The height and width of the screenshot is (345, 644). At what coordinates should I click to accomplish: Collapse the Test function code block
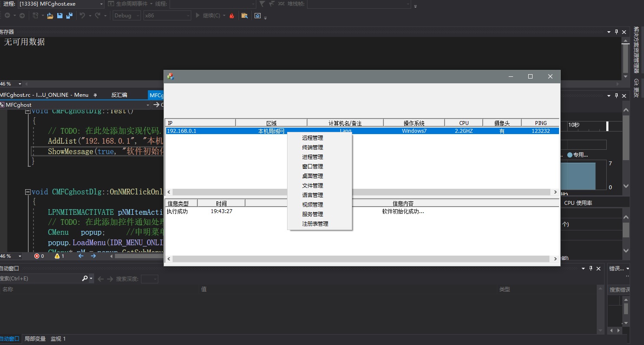pos(28,111)
